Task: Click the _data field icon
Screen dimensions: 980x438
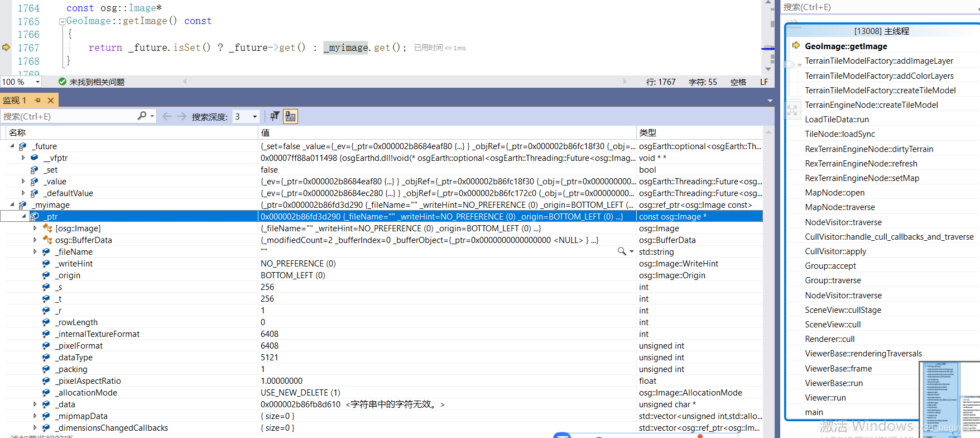Action: tap(46, 404)
